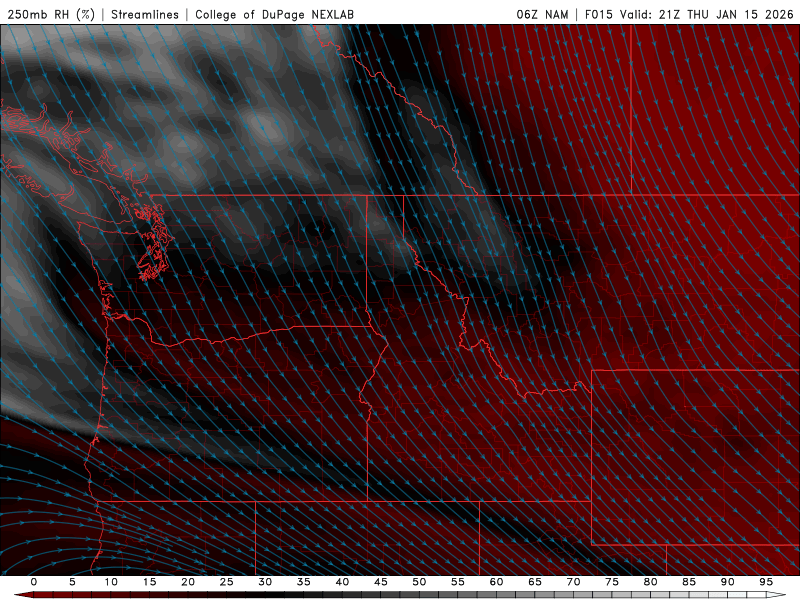
Task: Click the '0' colorbar label
Action: point(34,582)
